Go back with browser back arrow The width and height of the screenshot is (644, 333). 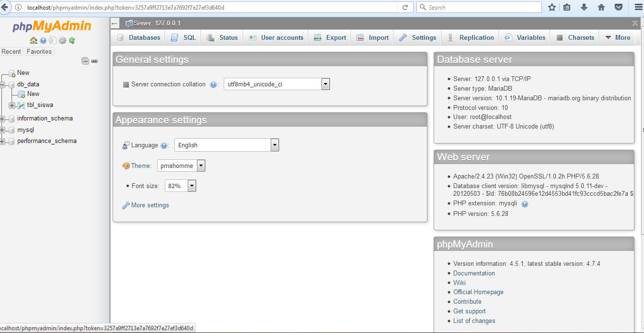(x=5, y=7)
